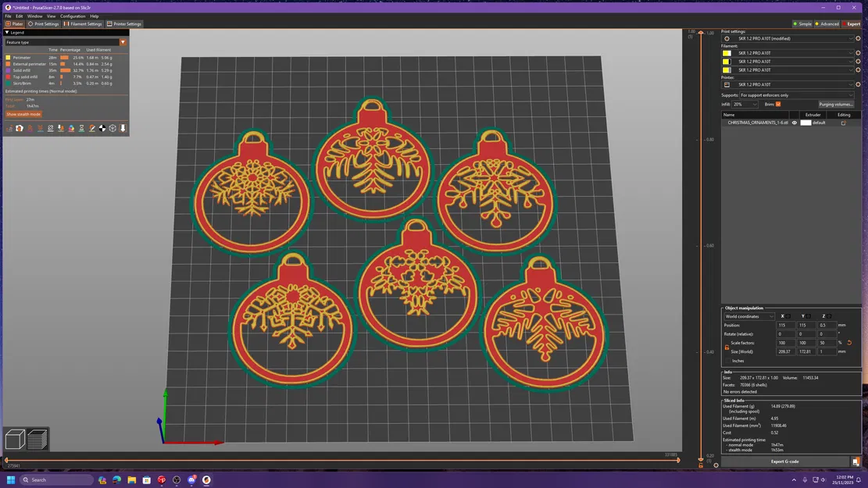Click the white extruder color swatch
This screenshot has height=488, width=868.
click(805, 123)
